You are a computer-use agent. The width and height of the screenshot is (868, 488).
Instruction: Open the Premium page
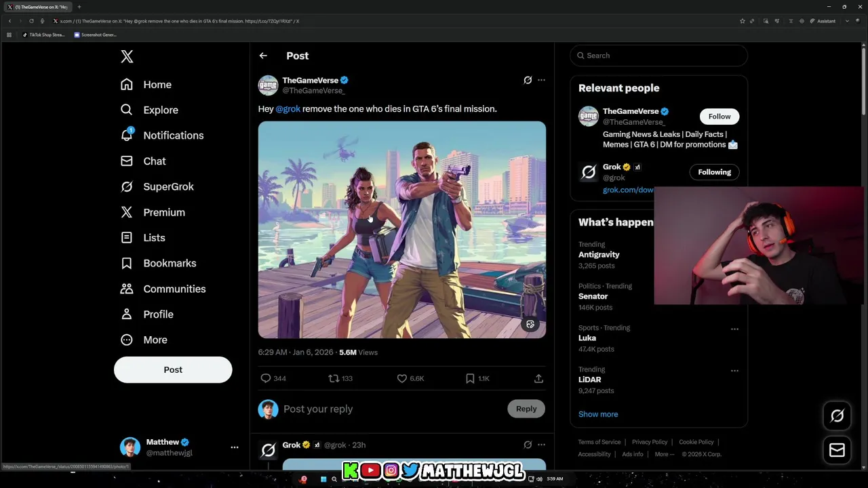(153, 212)
